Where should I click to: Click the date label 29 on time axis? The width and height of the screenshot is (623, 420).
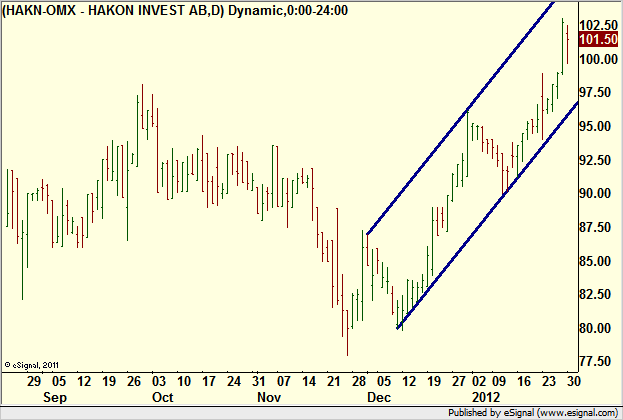[34, 381]
